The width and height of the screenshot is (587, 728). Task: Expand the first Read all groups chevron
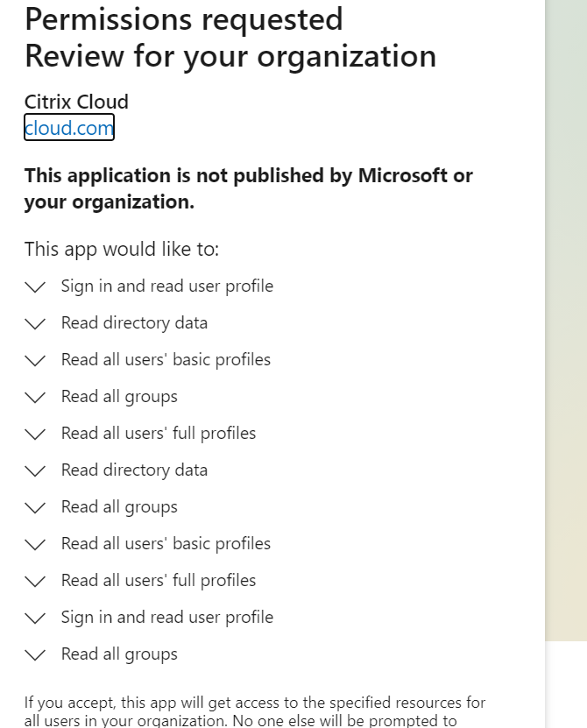pos(35,397)
